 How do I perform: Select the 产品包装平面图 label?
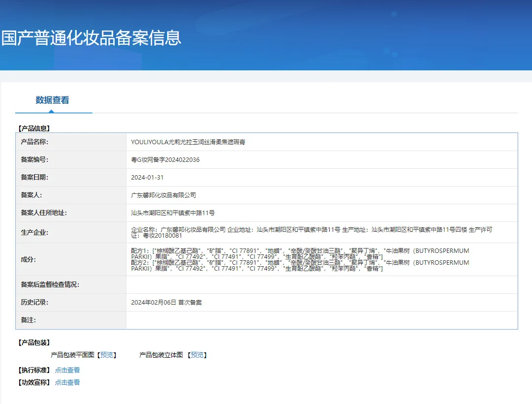click(73, 355)
